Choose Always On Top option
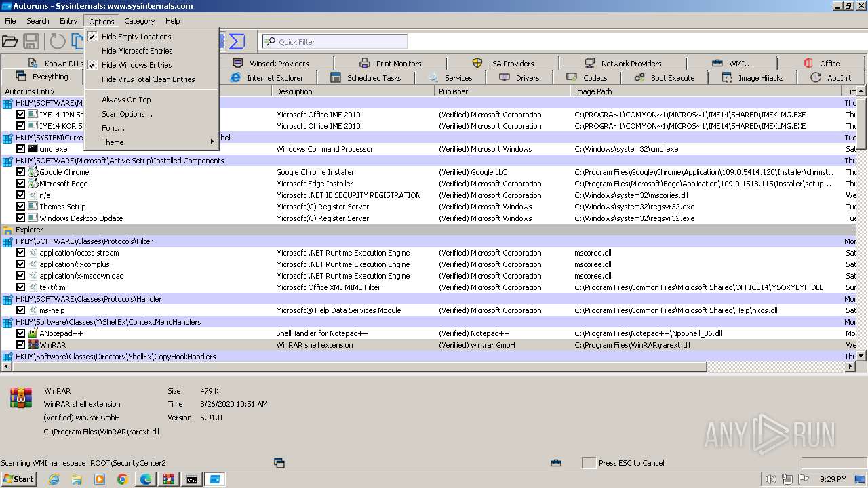868x488 pixels. click(x=126, y=100)
